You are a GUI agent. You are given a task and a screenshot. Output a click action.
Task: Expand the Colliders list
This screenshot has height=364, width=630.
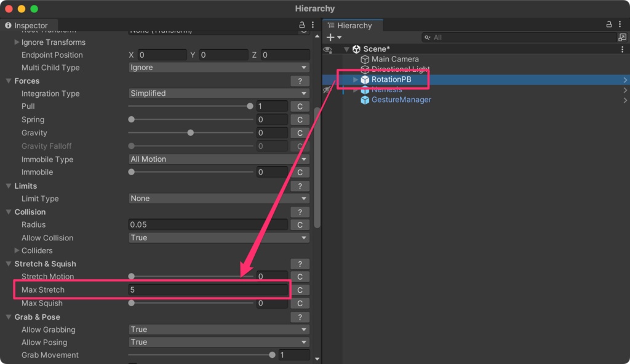[x=17, y=250]
